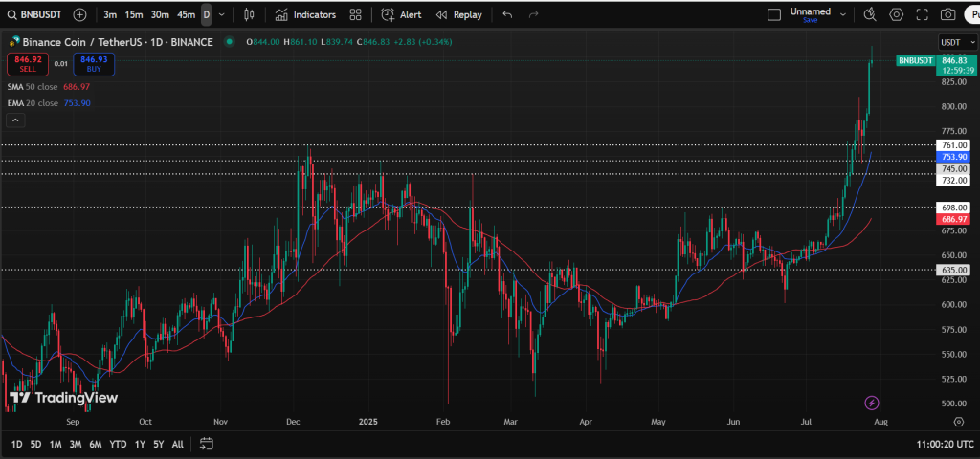Screen dimensions: 980x459
Task: Click the 635.00 horizontal line price label
Action: pos(954,271)
